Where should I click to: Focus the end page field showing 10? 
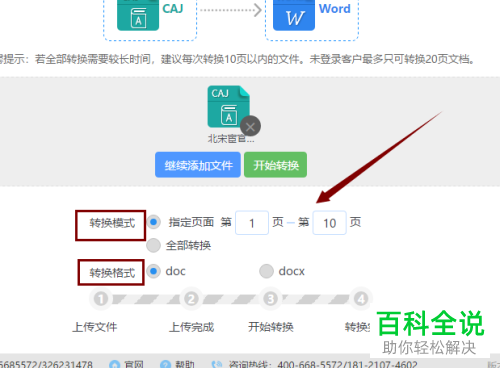point(330,223)
